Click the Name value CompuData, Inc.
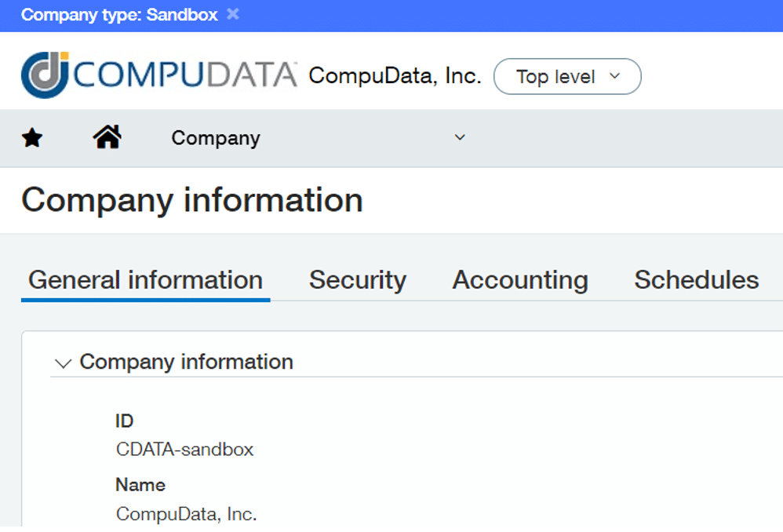The width and height of the screenshot is (783, 532). [x=187, y=514]
